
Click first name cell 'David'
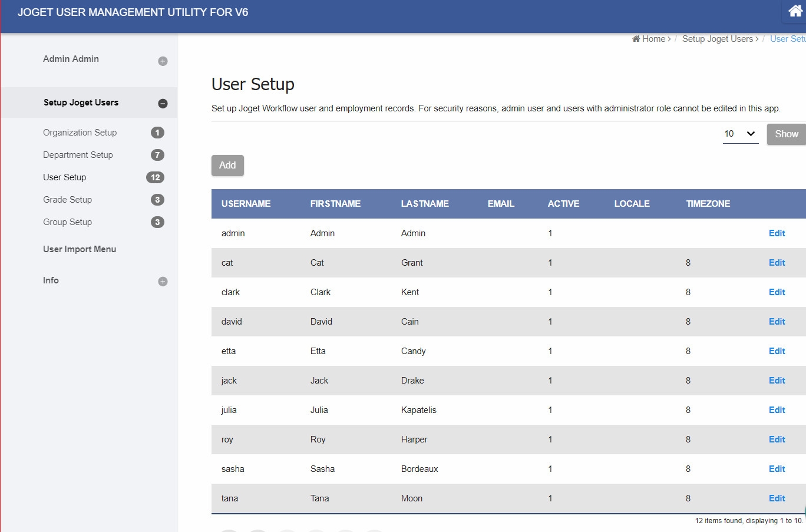321,322
